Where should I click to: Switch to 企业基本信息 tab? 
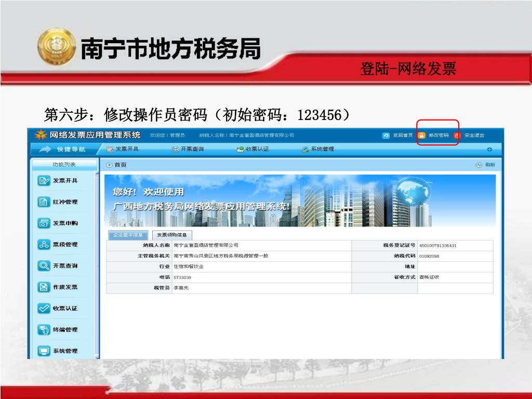(x=128, y=235)
